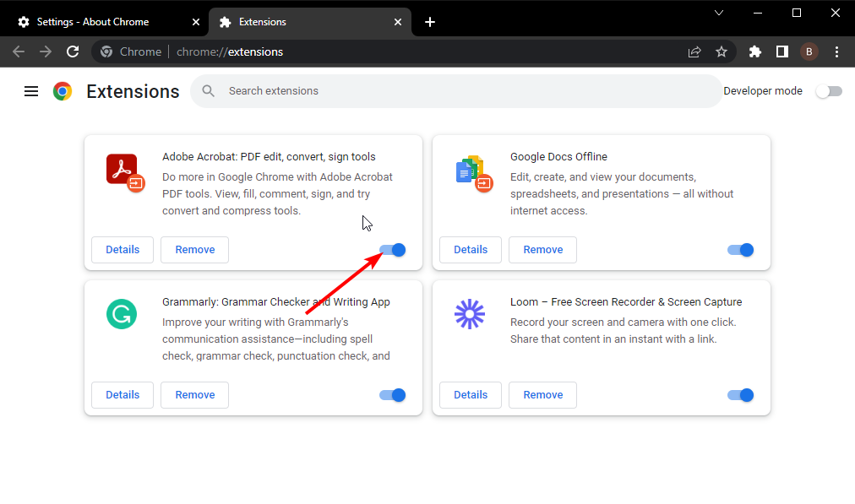Open Details for Adobe Acrobat
Viewport: 855px width, 504px height.
[x=123, y=250]
